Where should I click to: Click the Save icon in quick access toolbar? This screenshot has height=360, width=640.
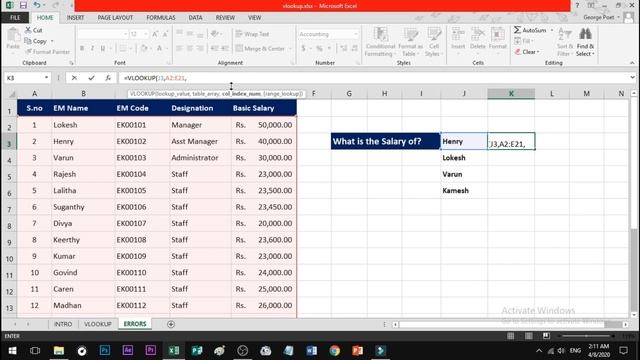(23, 5)
